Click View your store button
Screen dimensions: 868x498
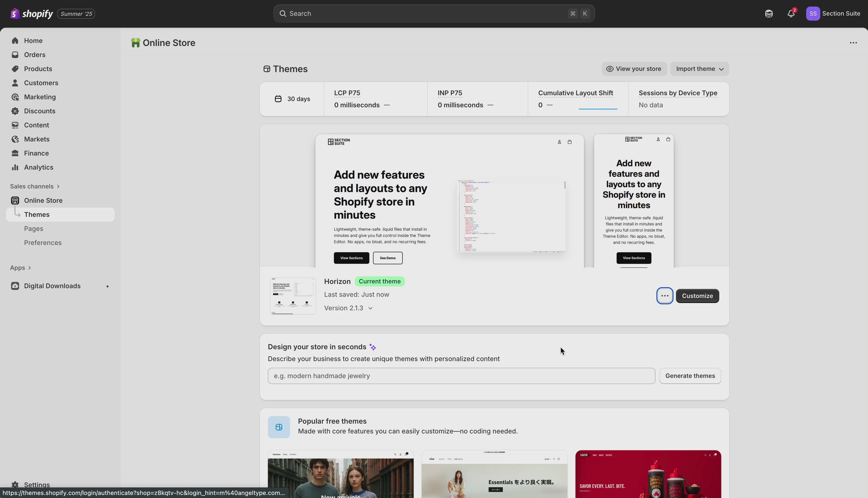634,69
